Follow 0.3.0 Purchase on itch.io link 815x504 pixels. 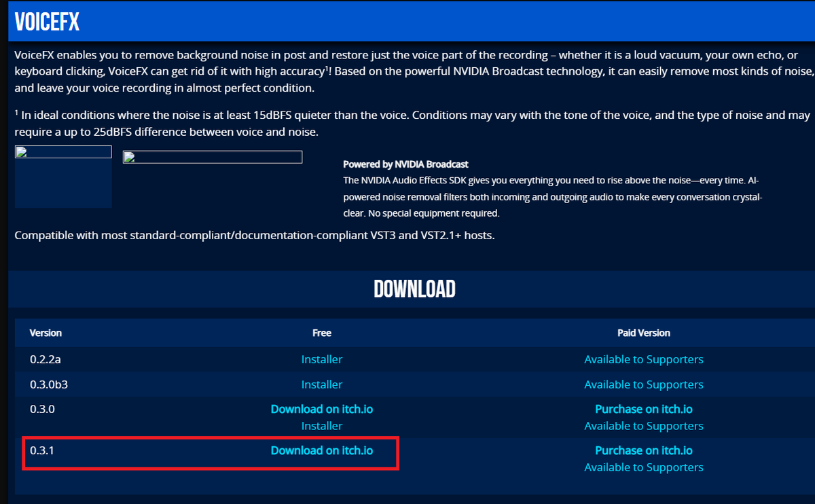pos(644,409)
